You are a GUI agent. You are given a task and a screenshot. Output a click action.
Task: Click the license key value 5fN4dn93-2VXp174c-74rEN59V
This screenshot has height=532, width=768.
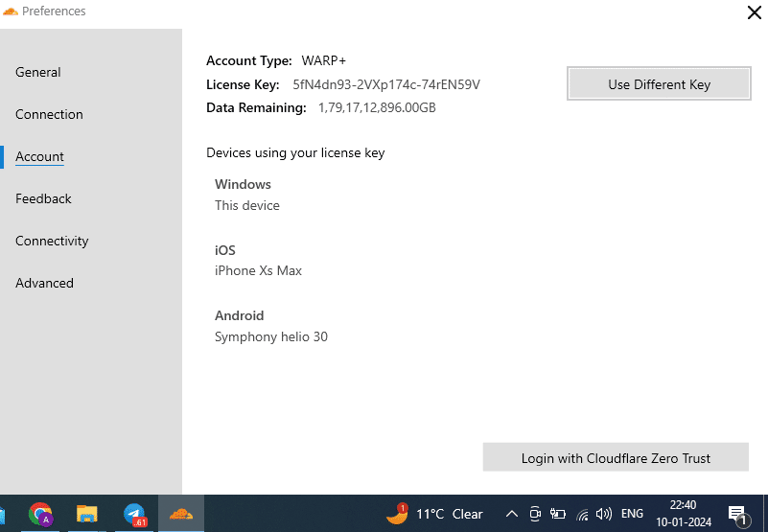click(386, 84)
